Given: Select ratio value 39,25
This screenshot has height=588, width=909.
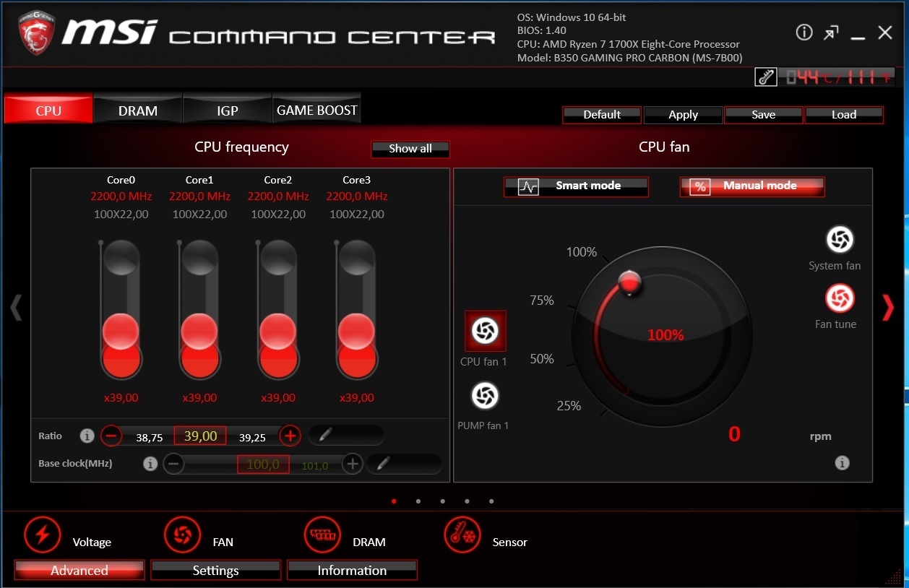Looking at the screenshot, I should [253, 437].
